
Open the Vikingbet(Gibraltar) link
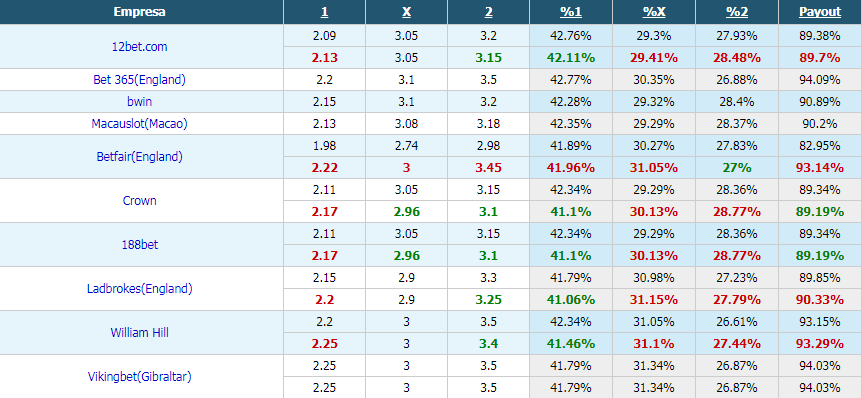[x=140, y=377]
